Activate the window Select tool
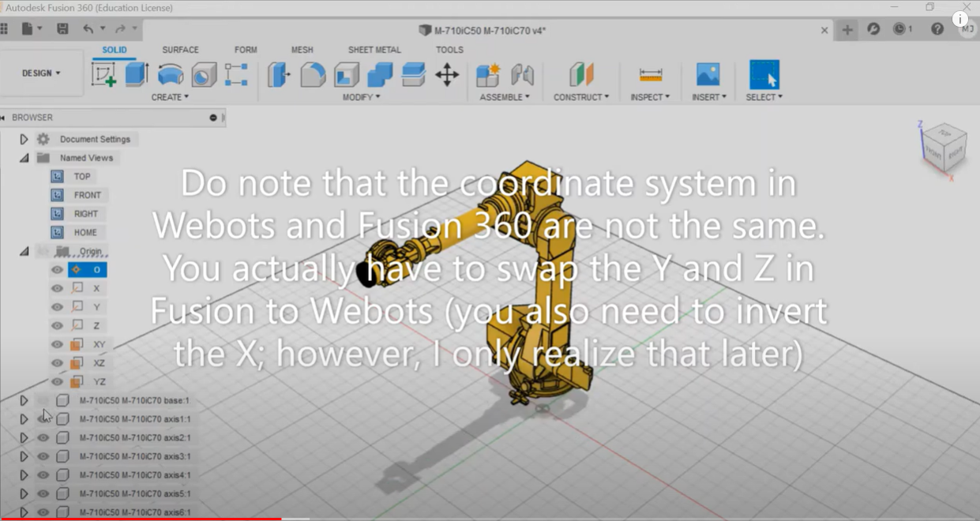 point(764,75)
